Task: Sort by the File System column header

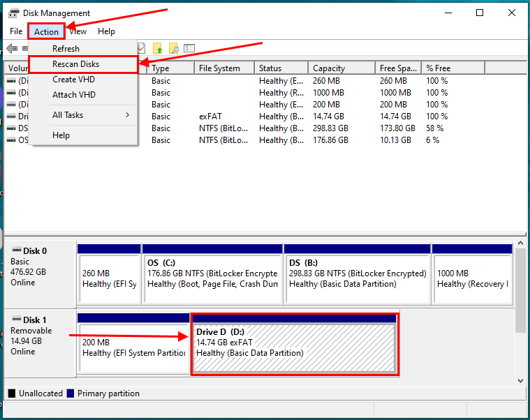Action: [x=224, y=68]
